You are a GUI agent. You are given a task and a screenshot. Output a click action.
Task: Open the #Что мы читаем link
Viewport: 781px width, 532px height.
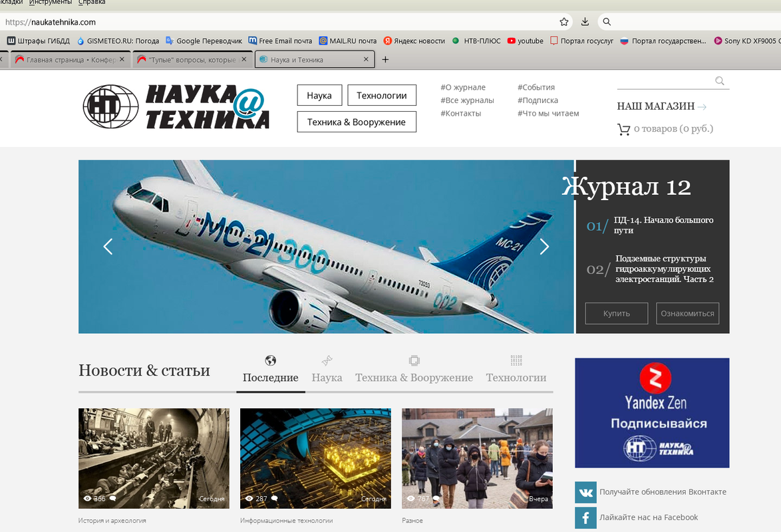[548, 113]
